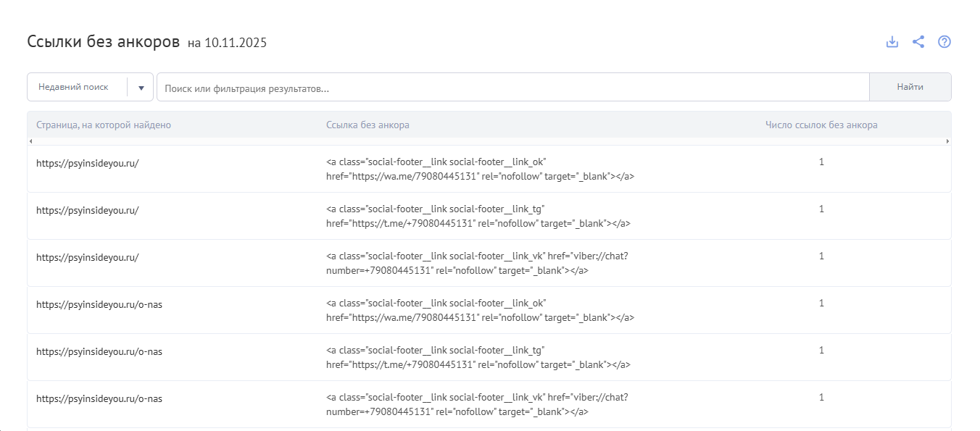The image size is (980, 431).
Task: Sort by Страница, на которой найдено column
Action: click(104, 125)
